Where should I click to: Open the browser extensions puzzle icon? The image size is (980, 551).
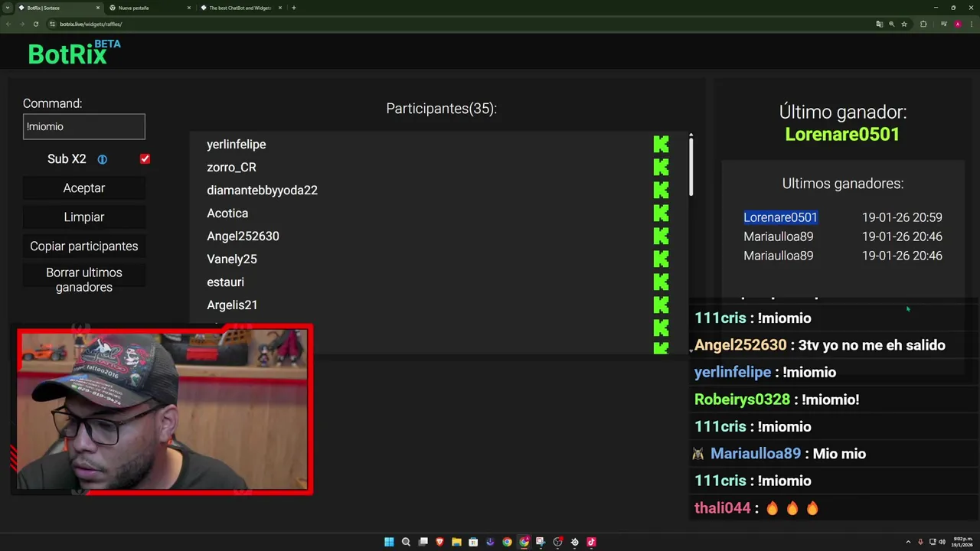923,24
